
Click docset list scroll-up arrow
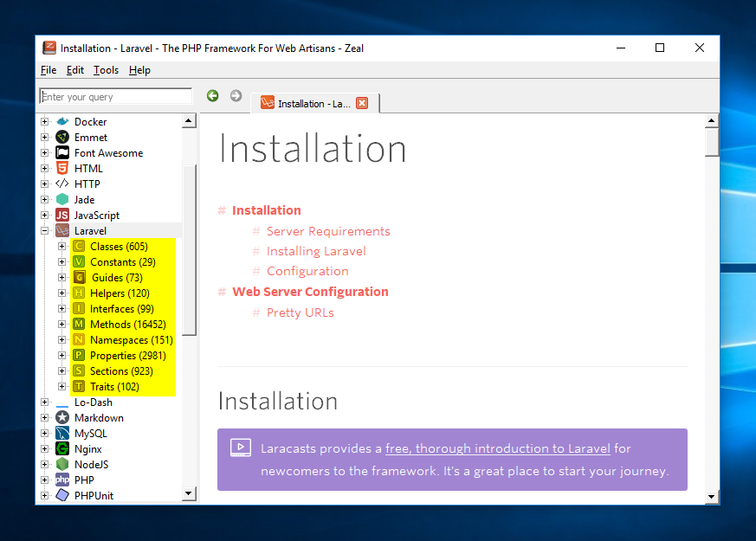189,120
